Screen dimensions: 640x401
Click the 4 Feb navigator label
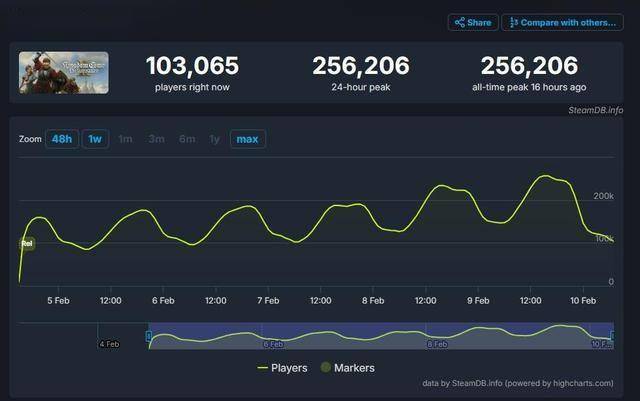[x=109, y=344]
